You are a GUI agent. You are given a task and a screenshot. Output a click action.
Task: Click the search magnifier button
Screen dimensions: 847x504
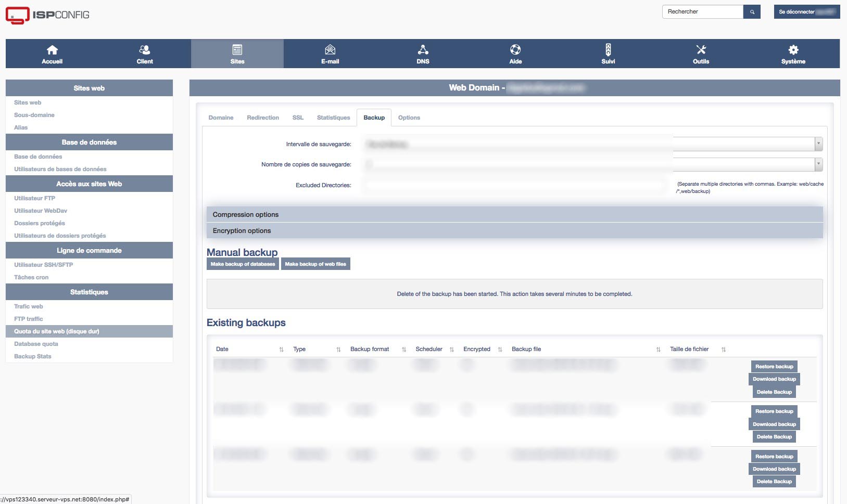click(752, 12)
